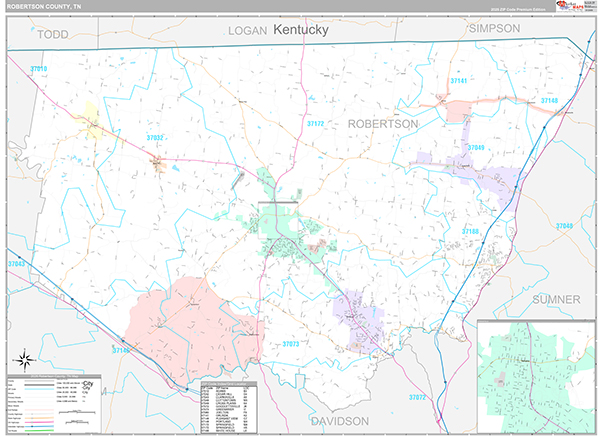Click ZIP code label 37141
600x436 pixels.
[x=458, y=81]
